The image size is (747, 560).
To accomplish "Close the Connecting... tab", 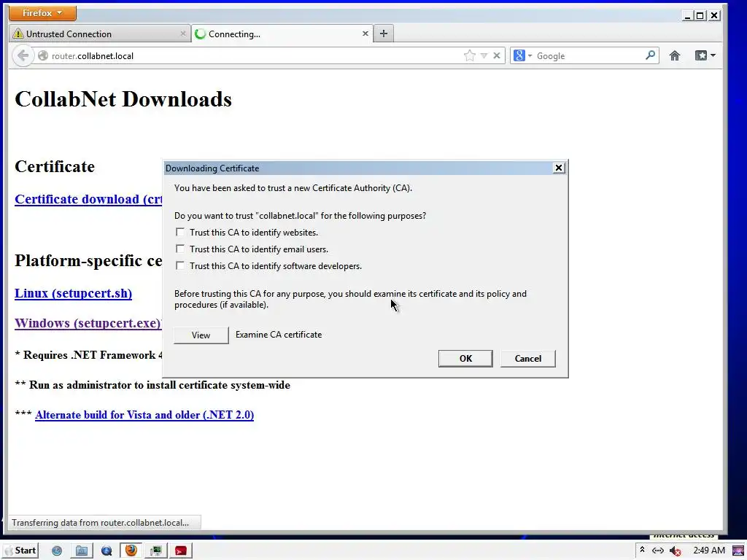I will (x=365, y=34).
